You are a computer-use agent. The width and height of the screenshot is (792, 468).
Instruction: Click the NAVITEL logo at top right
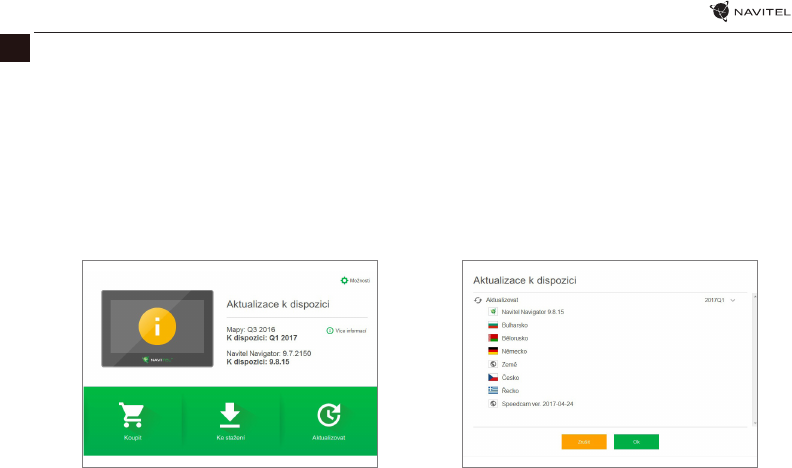pos(750,11)
